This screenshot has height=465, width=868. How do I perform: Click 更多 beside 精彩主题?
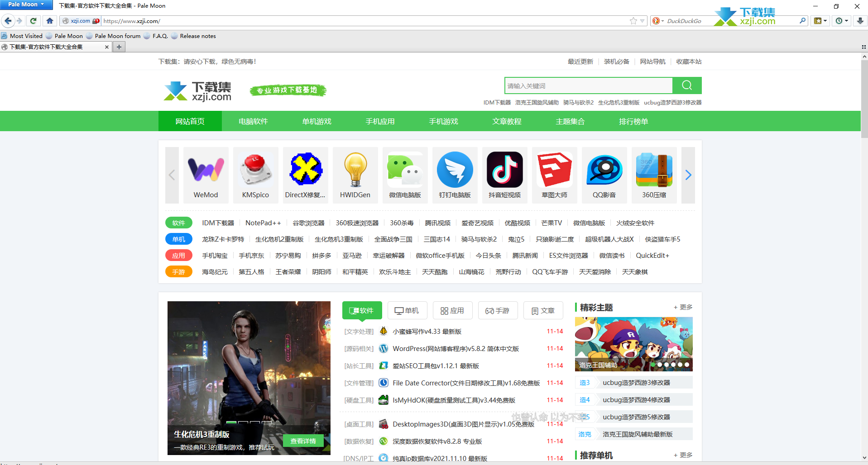(683, 307)
